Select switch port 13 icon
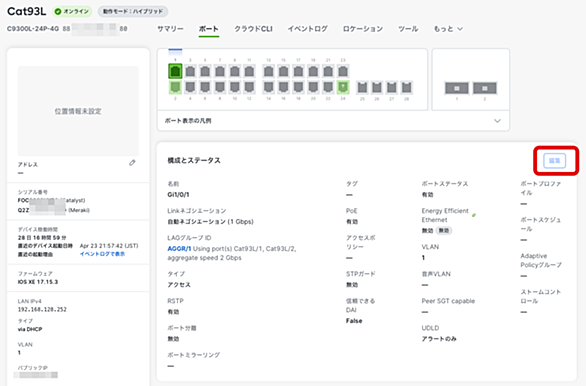 pyautogui.click(x=269, y=71)
